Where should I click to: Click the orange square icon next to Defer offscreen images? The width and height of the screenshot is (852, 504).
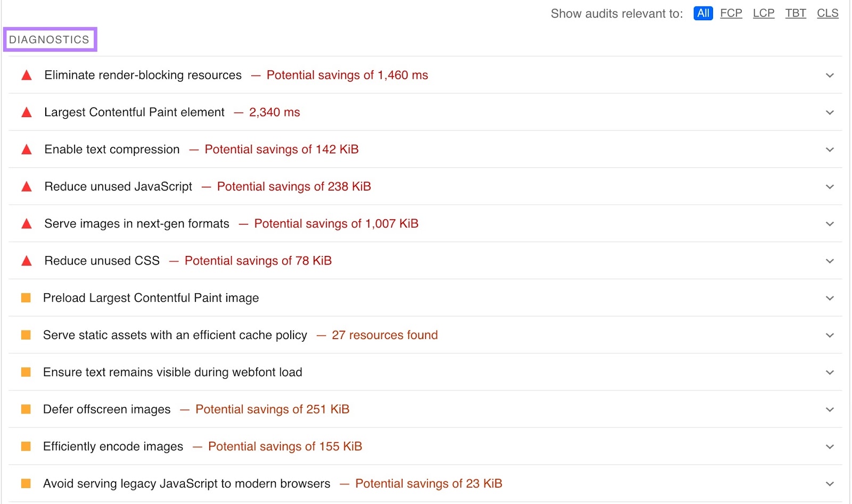coord(26,409)
